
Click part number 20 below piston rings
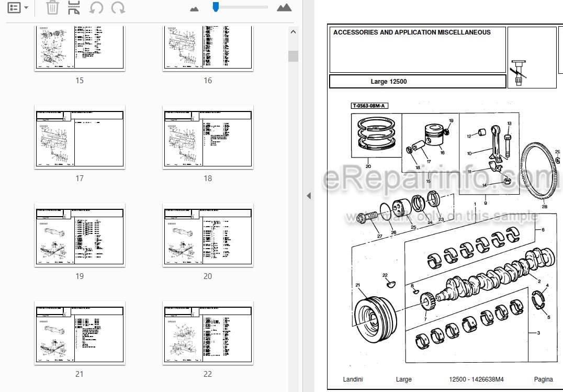(368, 166)
